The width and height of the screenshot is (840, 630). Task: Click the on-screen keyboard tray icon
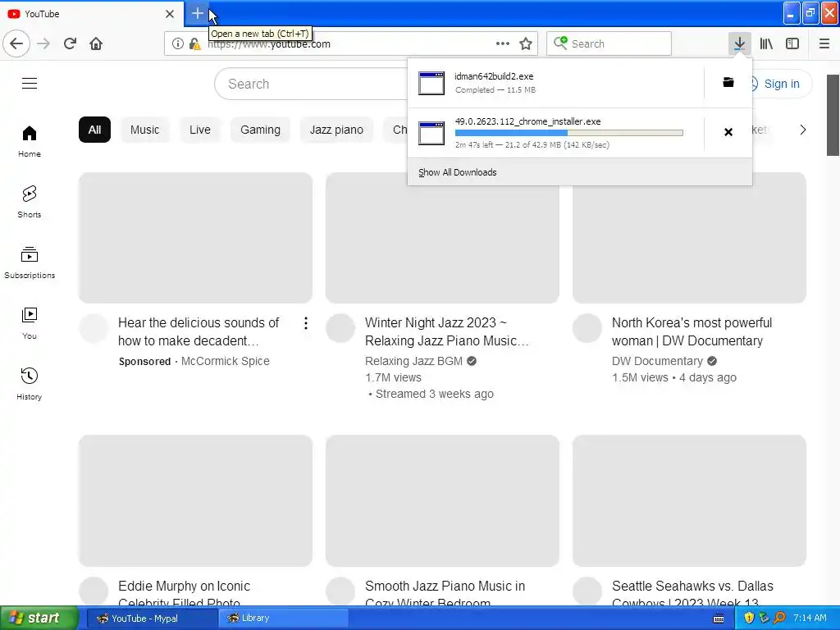[719, 619]
